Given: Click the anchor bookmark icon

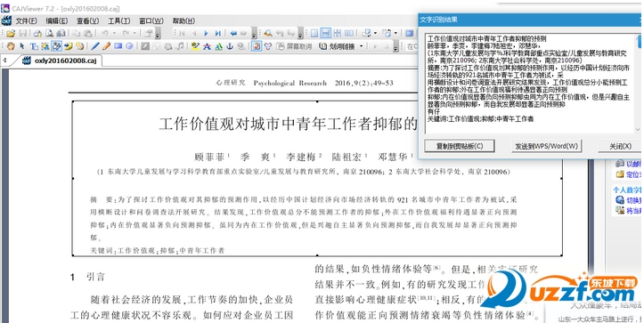Looking at the screenshot, I should pos(230,46).
